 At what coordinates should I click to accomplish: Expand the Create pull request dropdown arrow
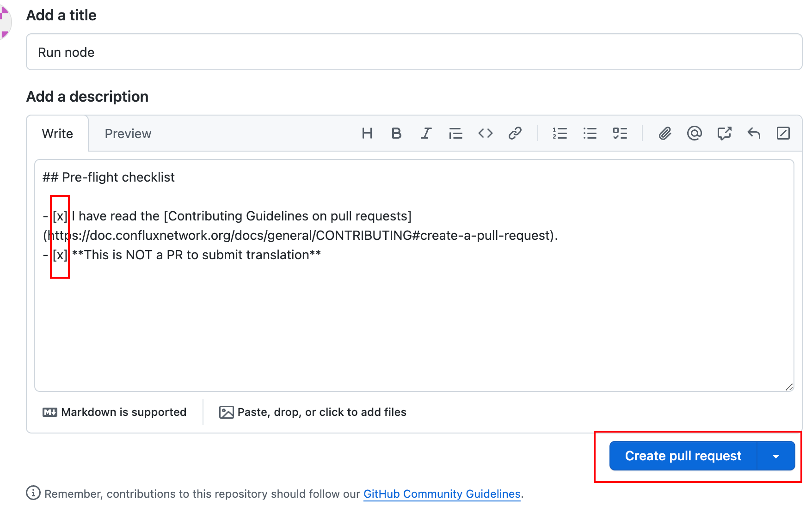776,456
